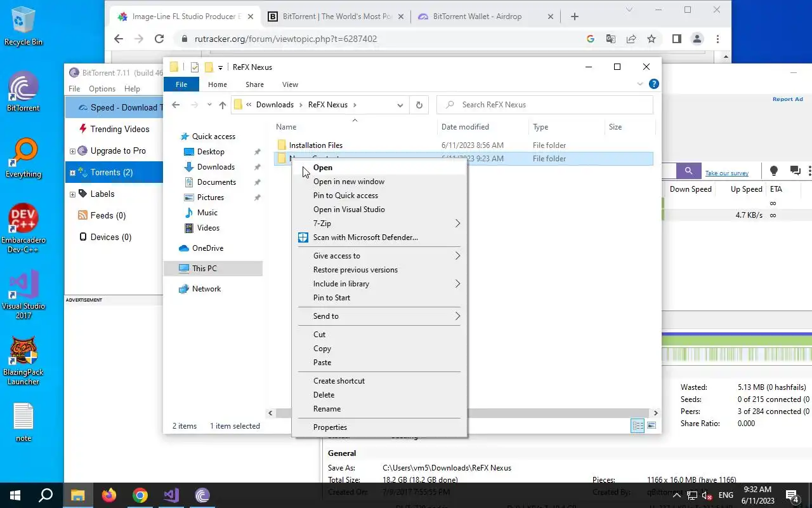Go back in File Explorer
The height and width of the screenshot is (508, 812).
[176, 105]
